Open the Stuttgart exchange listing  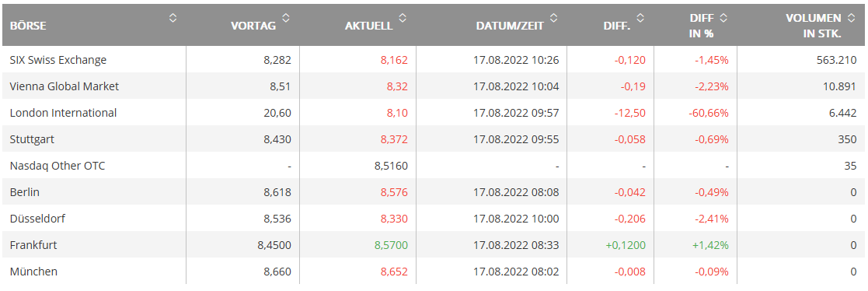click(434, 139)
